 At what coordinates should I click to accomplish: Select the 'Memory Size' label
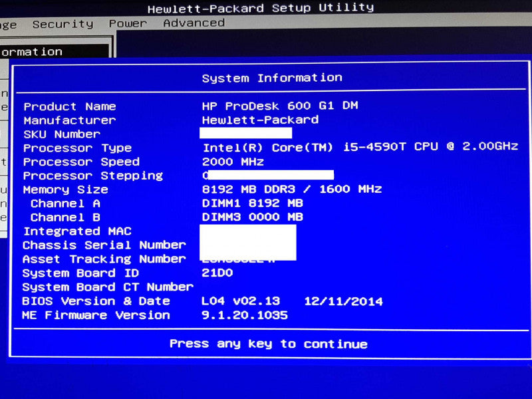(x=65, y=190)
